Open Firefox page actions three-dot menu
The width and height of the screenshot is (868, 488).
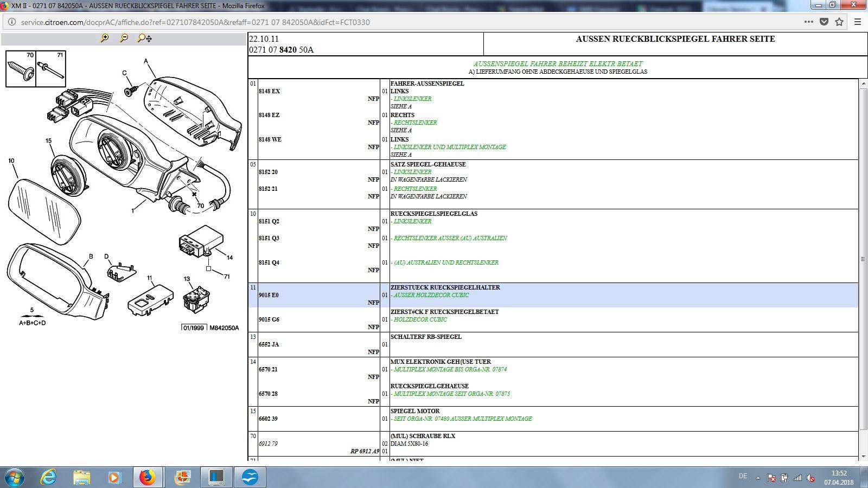(x=808, y=22)
